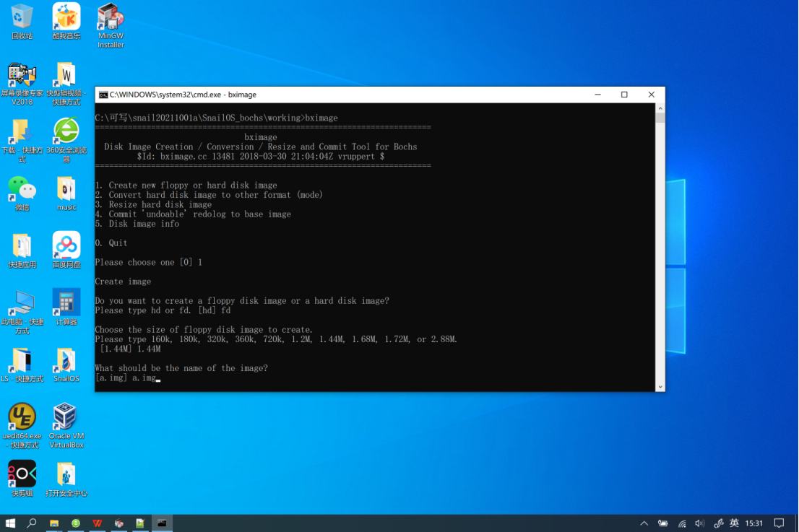
Task: Maximize the bximage cmd window
Action: [x=624, y=95]
